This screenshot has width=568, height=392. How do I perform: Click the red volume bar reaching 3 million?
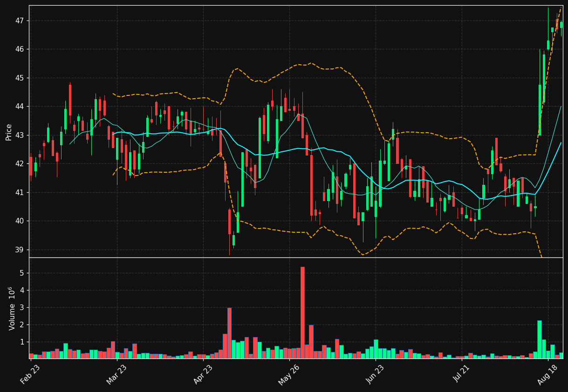229,333
